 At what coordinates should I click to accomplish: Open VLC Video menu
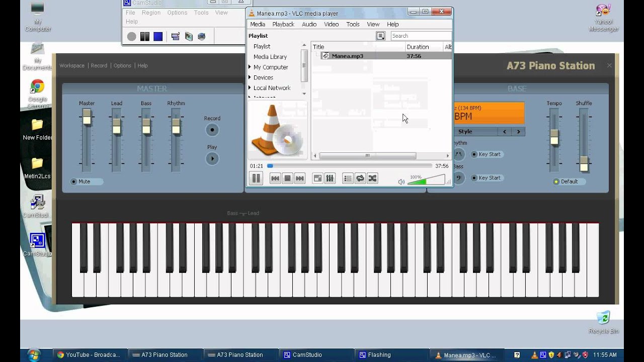click(x=331, y=24)
